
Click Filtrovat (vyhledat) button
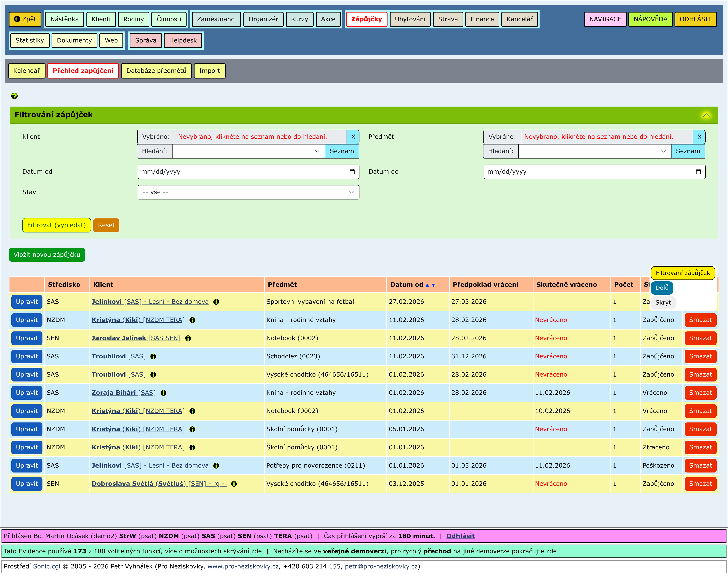point(56,225)
